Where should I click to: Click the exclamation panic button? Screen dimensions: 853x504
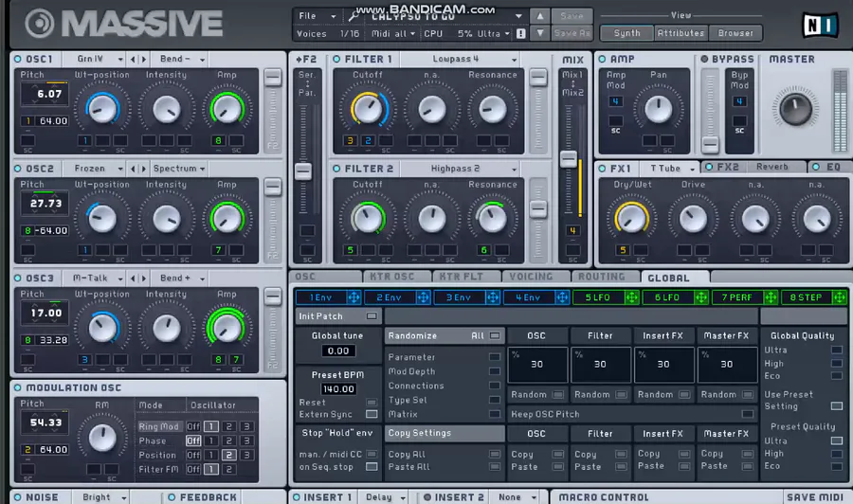[x=520, y=34]
